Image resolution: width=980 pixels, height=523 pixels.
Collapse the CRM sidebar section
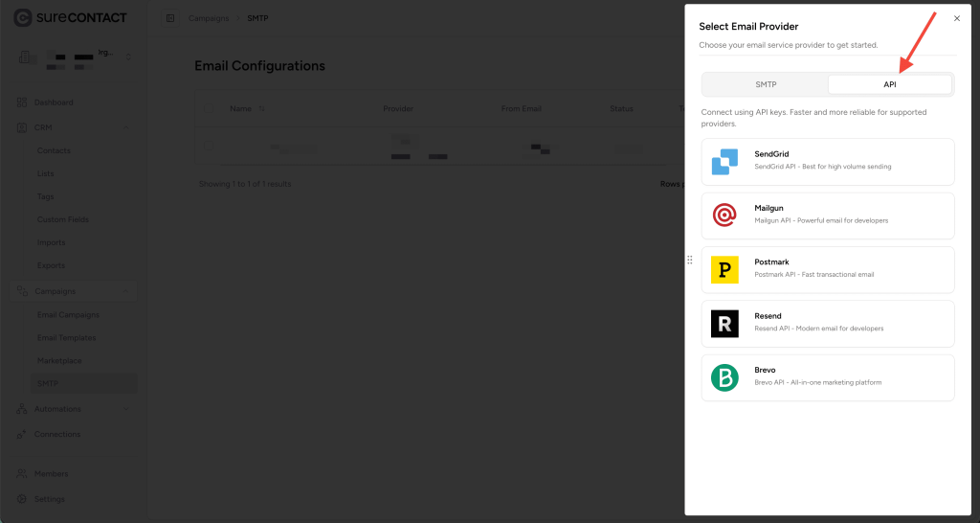coord(126,127)
